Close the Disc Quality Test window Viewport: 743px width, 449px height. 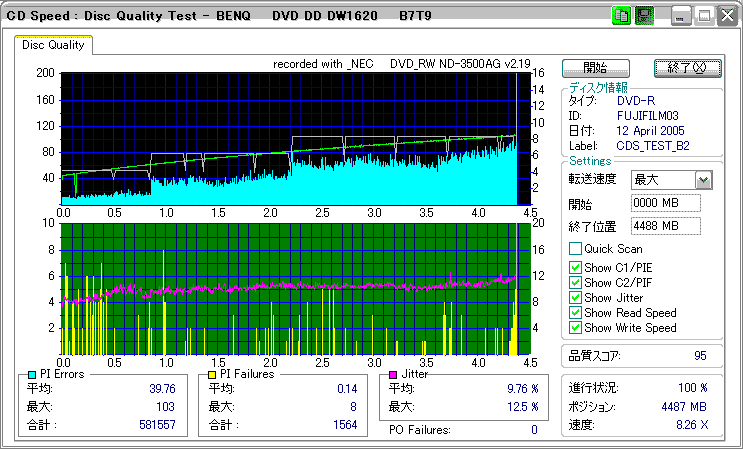pyautogui.click(x=726, y=16)
